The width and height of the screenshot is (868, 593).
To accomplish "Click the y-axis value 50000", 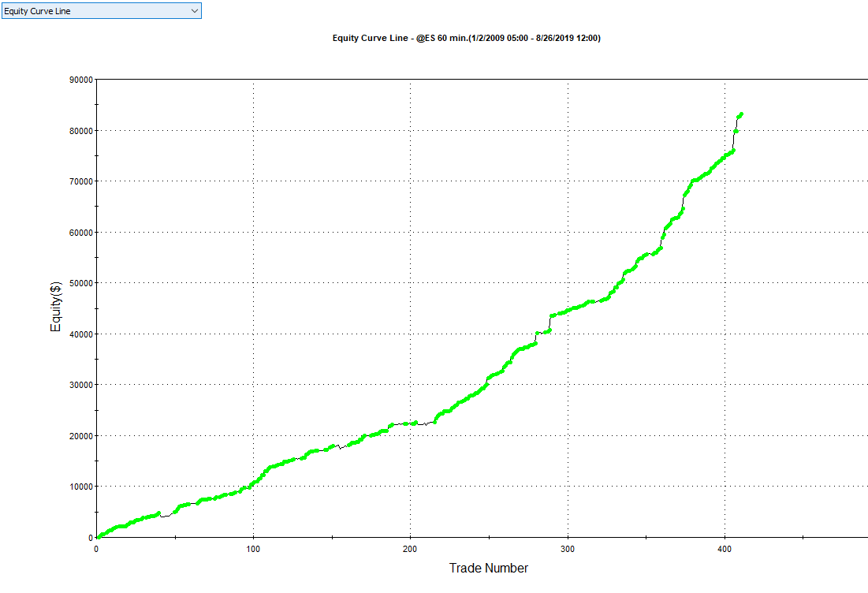I will point(81,283).
